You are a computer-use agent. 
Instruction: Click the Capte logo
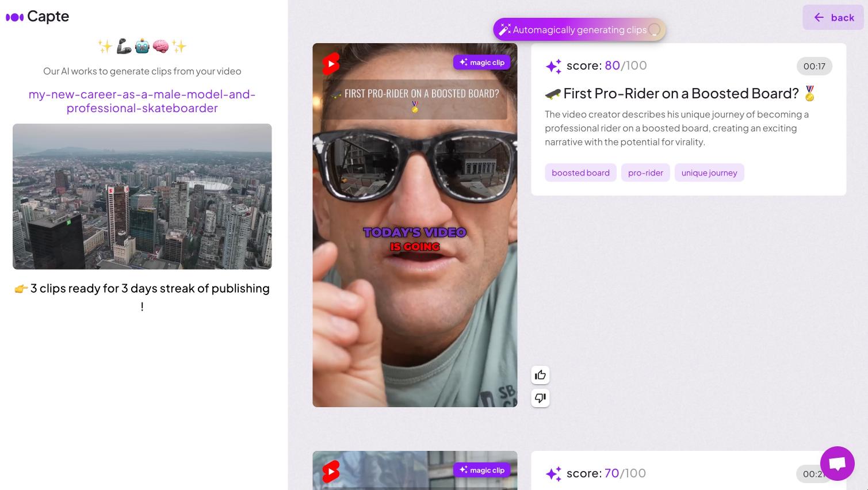37,17
